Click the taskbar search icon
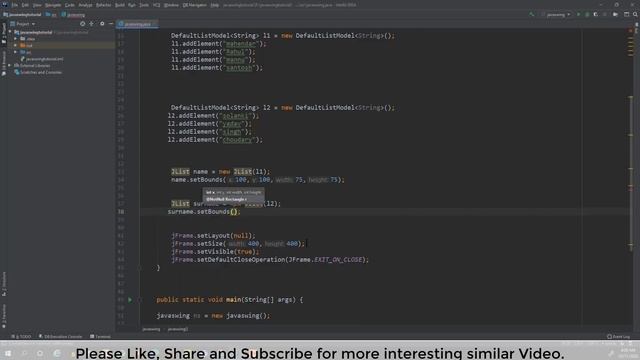This screenshot has height=360, width=640. (x=24, y=353)
